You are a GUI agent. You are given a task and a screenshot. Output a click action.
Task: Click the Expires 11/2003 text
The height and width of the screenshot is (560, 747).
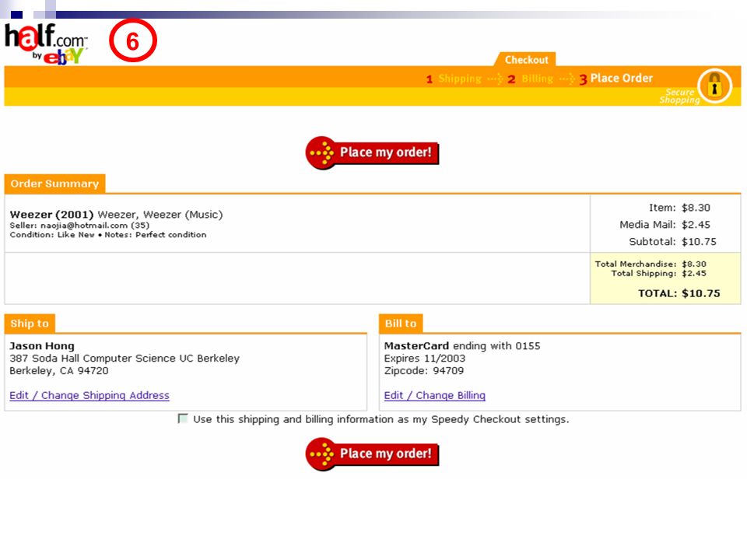pyautogui.click(x=425, y=358)
